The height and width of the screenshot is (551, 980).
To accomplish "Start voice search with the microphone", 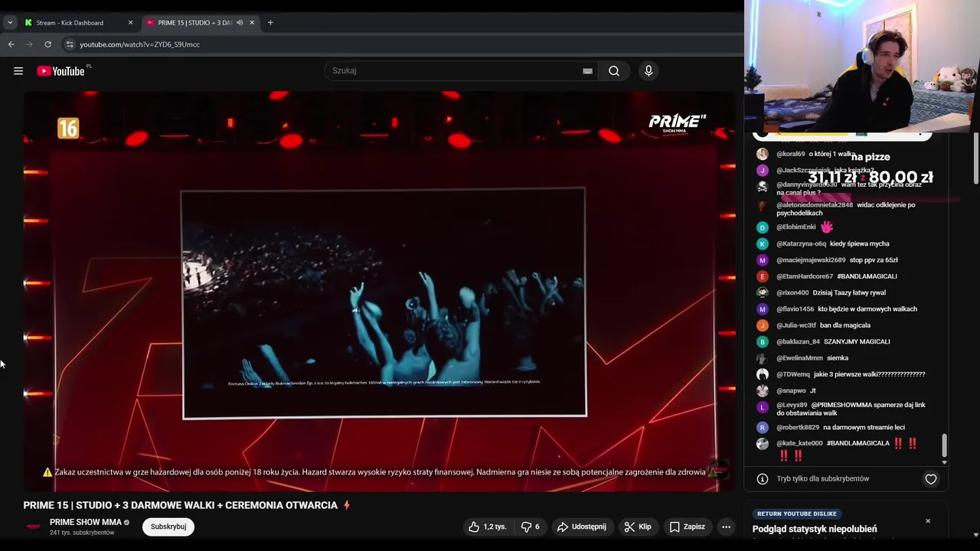I will pos(648,71).
